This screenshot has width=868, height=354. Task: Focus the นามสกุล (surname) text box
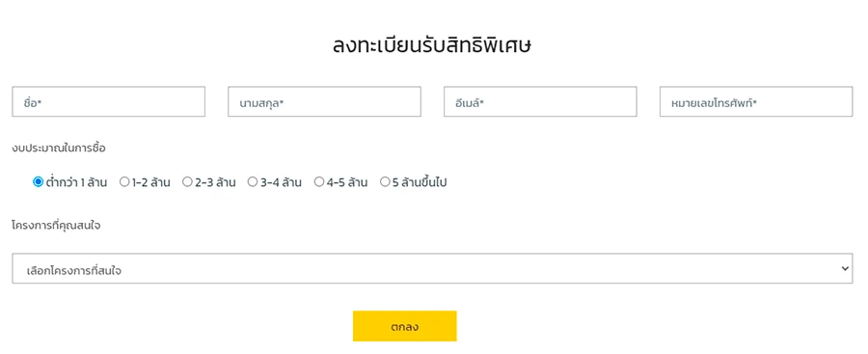coord(324,101)
